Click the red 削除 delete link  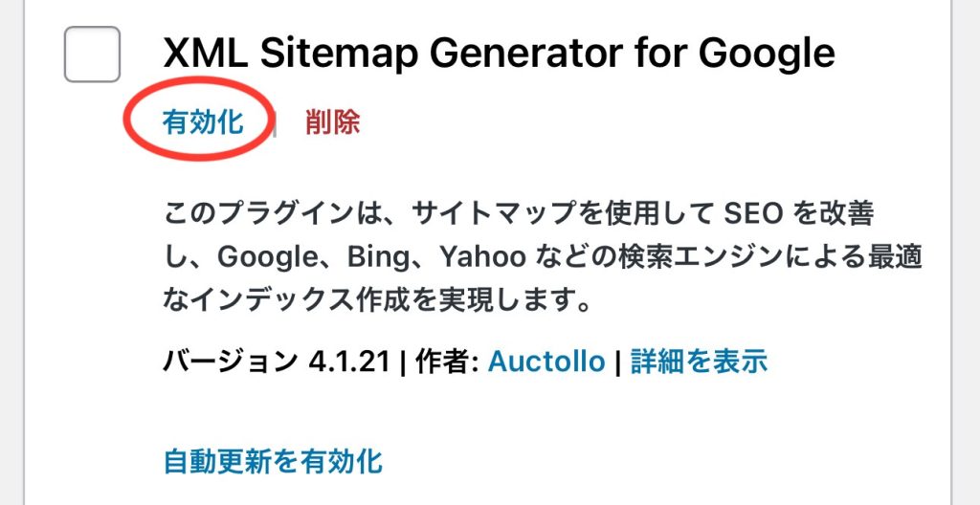332,122
